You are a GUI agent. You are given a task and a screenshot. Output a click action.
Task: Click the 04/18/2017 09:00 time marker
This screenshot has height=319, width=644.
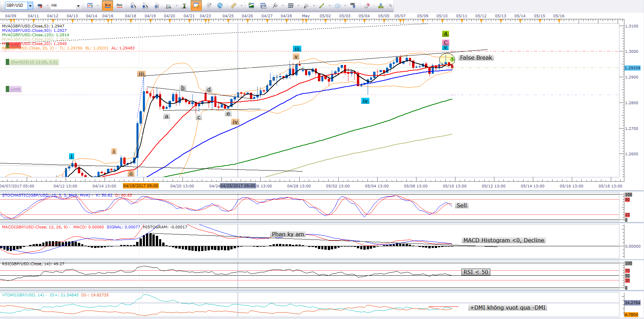coord(141,186)
